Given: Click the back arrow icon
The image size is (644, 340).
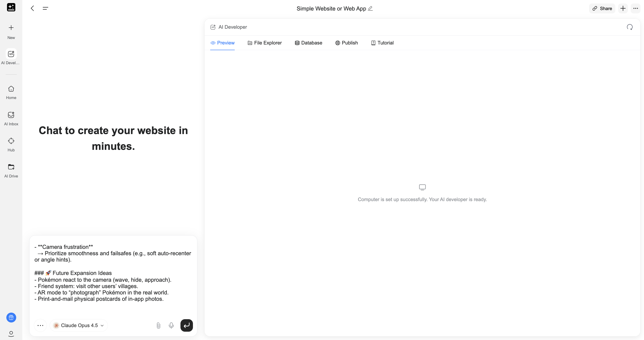Looking at the screenshot, I should click(32, 8).
